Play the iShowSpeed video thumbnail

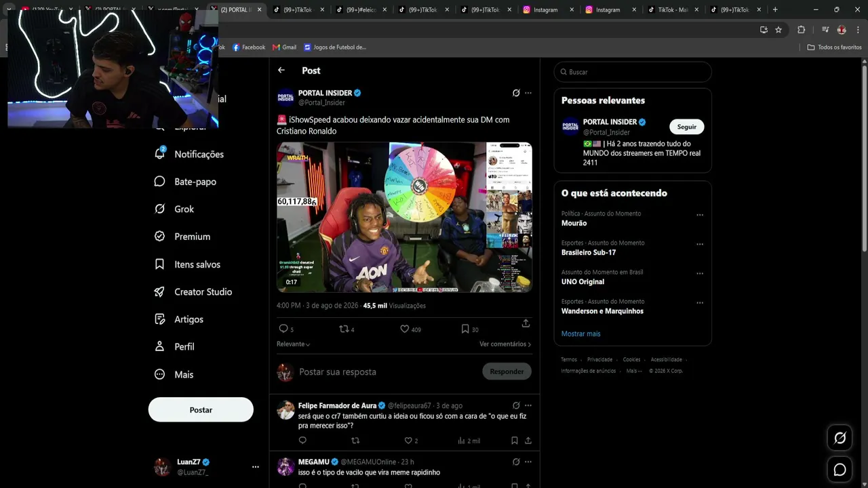click(x=404, y=217)
